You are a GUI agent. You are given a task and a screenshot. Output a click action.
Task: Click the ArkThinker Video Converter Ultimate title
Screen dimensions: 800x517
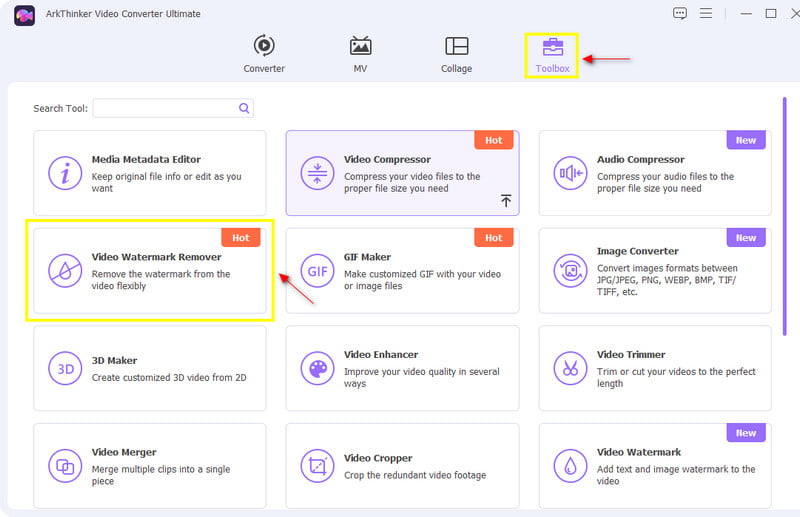(123, 14)
